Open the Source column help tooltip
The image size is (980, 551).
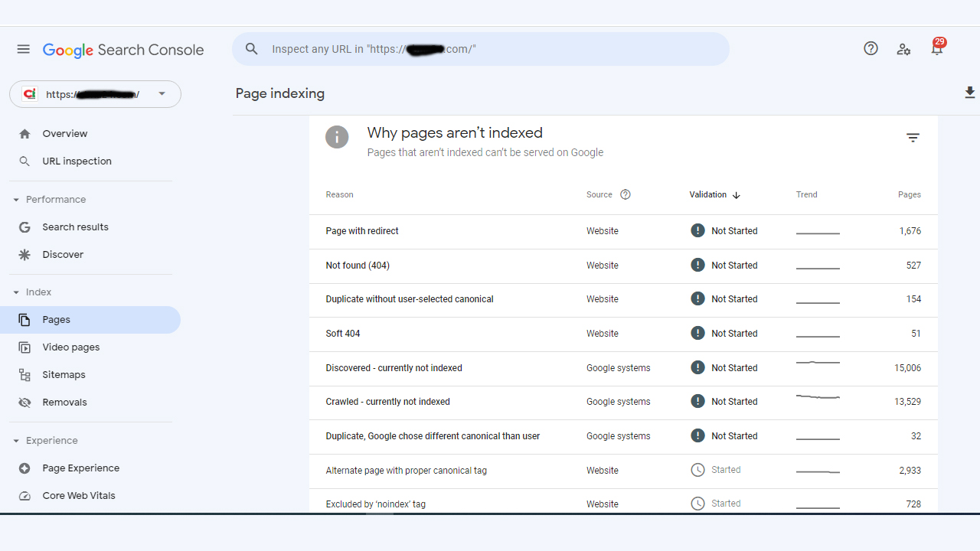click(626, 194)
